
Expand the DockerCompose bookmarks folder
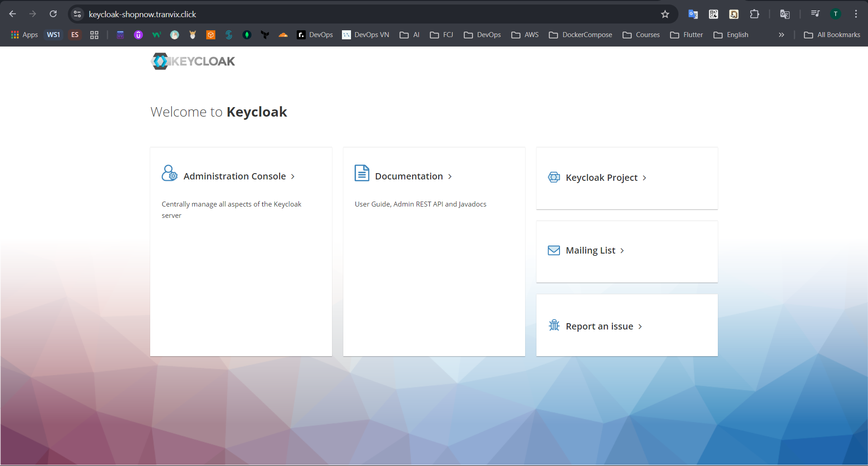tap(580, 34)
